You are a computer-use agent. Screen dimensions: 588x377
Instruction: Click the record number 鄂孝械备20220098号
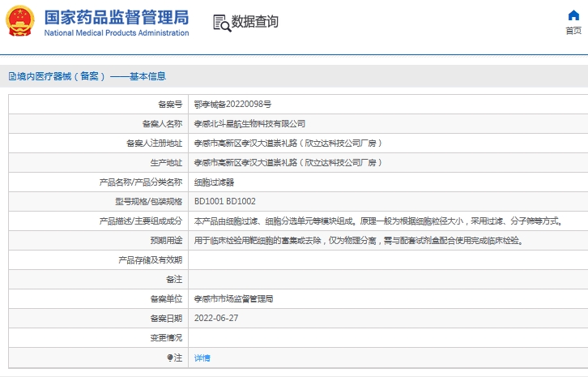click(x=232, y=105)
